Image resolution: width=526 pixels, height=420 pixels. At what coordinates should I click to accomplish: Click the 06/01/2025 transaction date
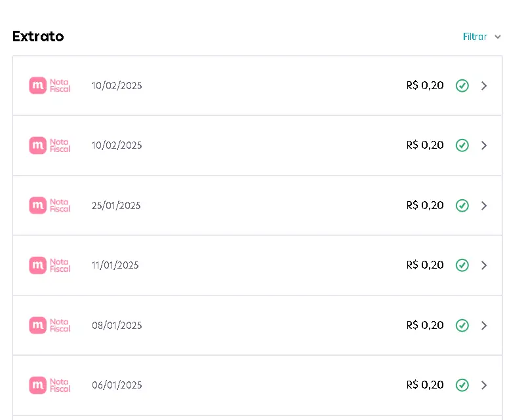click(x=117, y=385)
